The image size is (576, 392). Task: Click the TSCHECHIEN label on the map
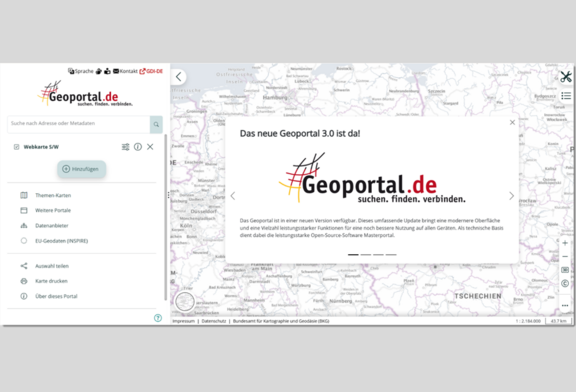[x=478, y=296]
